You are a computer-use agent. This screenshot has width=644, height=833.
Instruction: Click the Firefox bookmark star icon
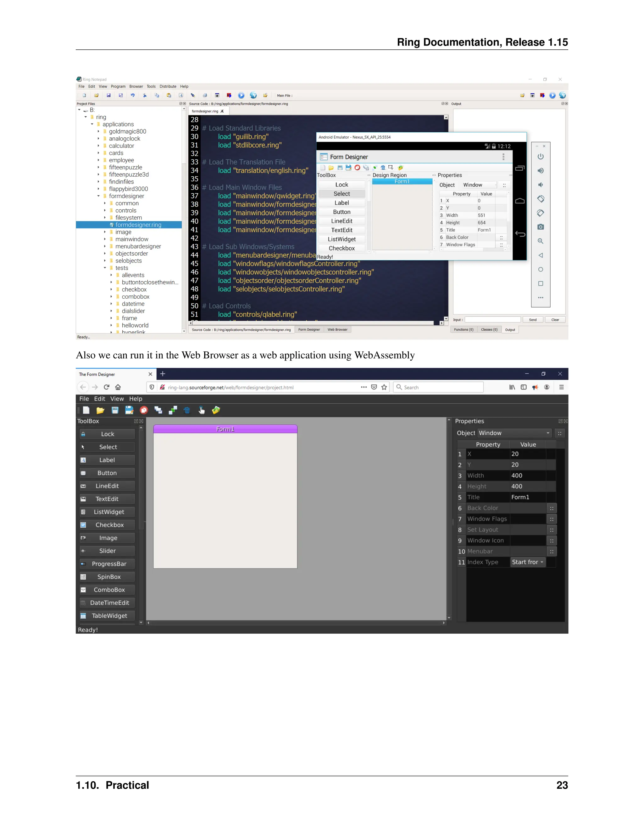pos(384,387)
